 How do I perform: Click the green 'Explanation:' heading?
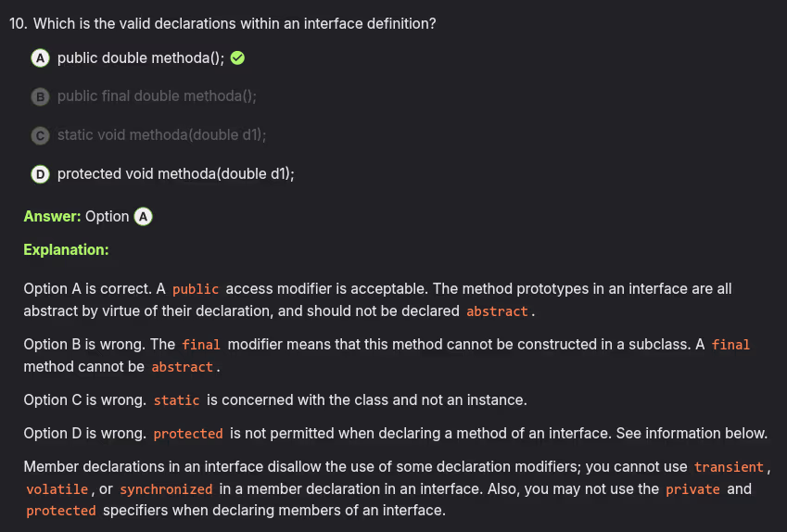tap(66, 250)
